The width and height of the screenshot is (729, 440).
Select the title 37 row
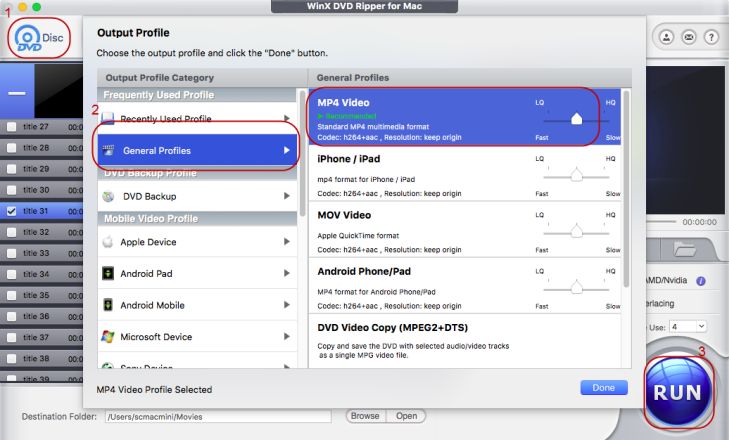41,337
